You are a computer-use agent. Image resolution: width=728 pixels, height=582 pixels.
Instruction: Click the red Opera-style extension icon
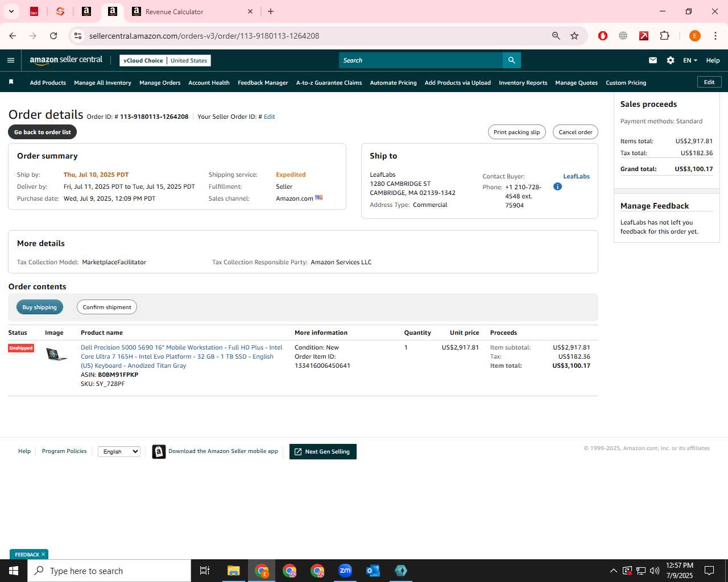click(x=603, y=36)
